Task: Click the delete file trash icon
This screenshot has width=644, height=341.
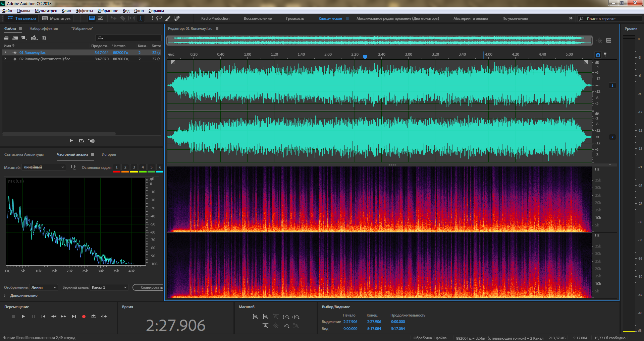Action: click(44, 38)
